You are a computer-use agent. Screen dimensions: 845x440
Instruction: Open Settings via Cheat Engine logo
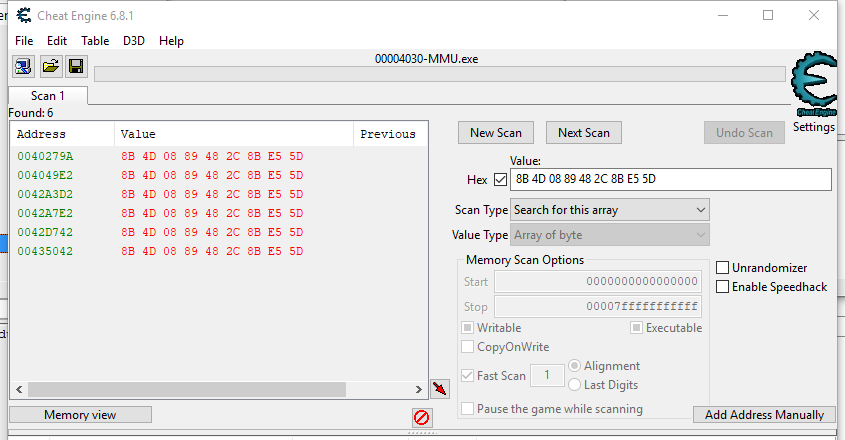813,91
